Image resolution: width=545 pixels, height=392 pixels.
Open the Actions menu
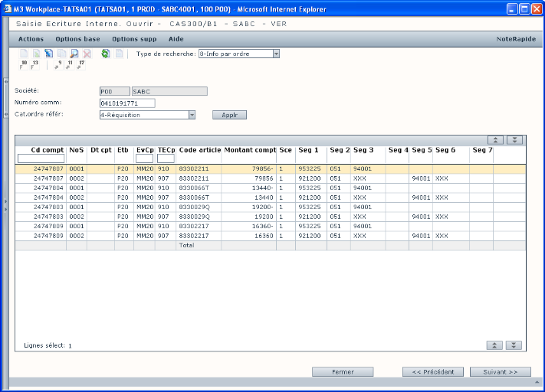(x=31, y=39)
